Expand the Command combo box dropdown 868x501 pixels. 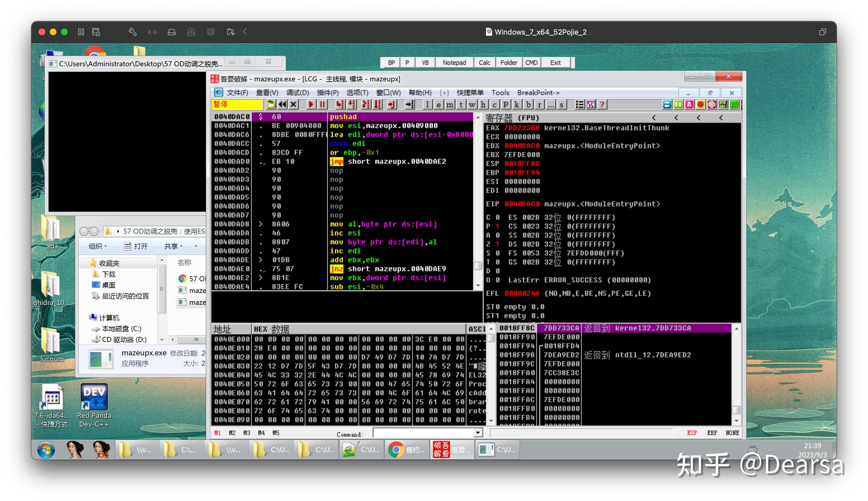478,433
